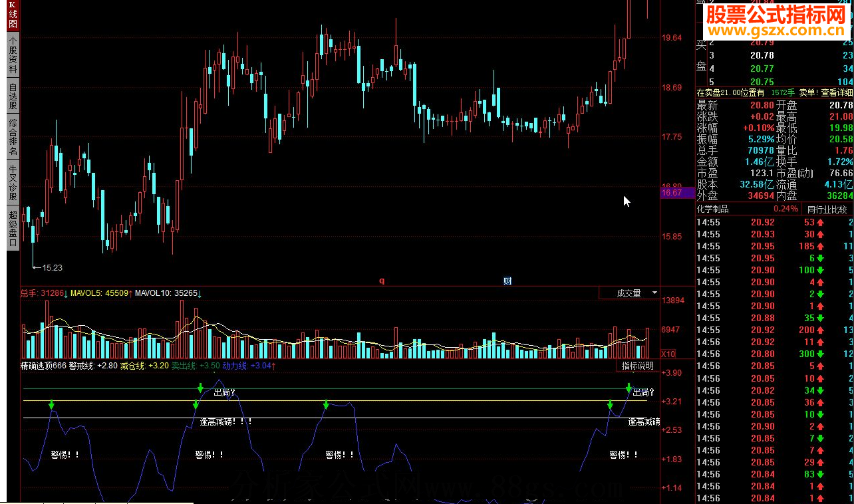Show the 超级盘口 sidebar tab
Screen dimensions: 854x504
click(13, 228)
